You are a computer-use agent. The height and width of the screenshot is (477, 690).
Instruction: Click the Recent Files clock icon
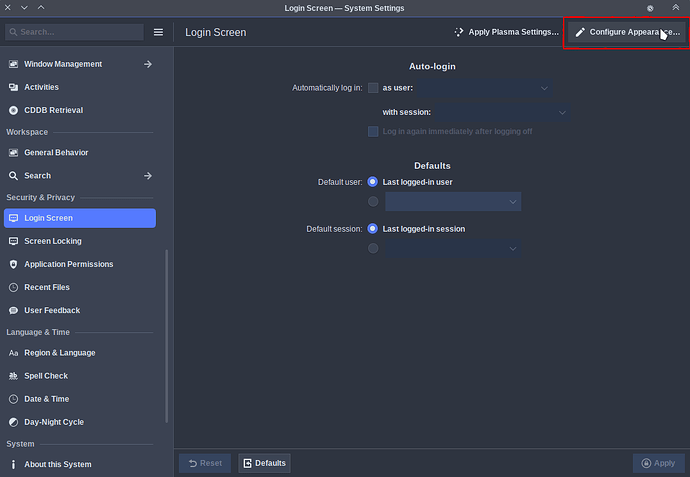click(14, 287)
